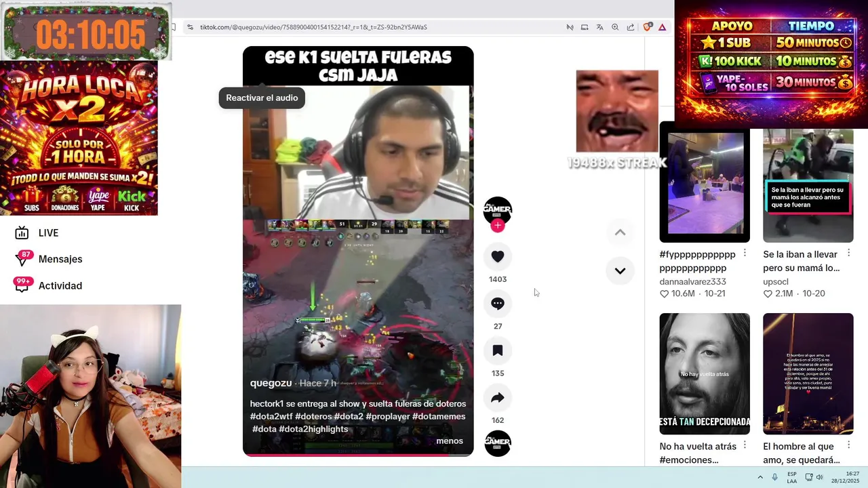Click the zoom magnifier icon in the address bar
The width and height of the screenshot is (868, 488).
[615, 27]
